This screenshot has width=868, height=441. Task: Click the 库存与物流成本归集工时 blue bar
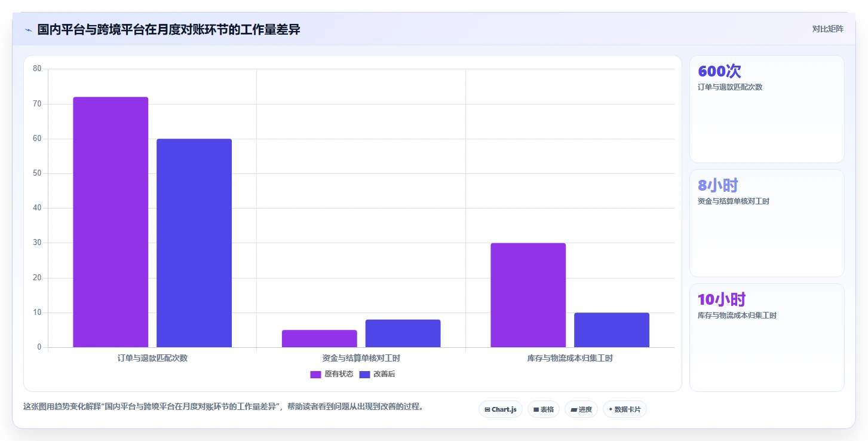pos(612,330)
